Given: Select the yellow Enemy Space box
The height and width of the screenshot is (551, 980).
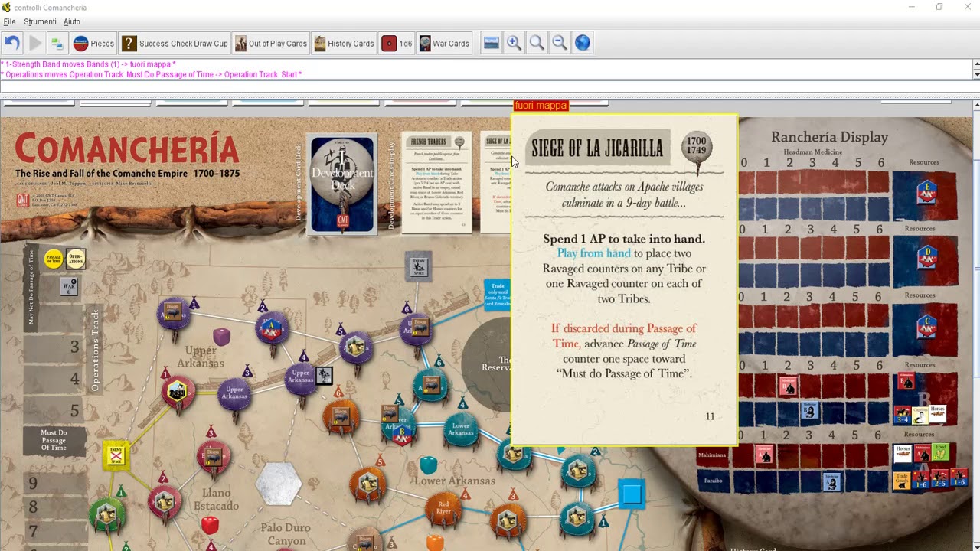Looking at the screenshot, I should click(116, 456).
